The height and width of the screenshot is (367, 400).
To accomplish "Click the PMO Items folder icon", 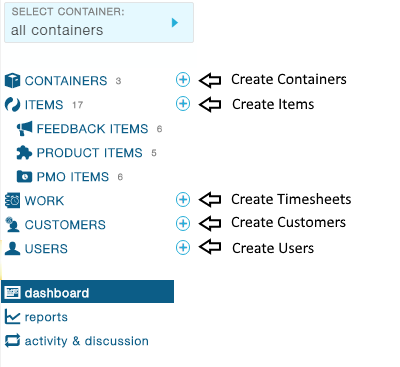I will [x=24, y=177].
